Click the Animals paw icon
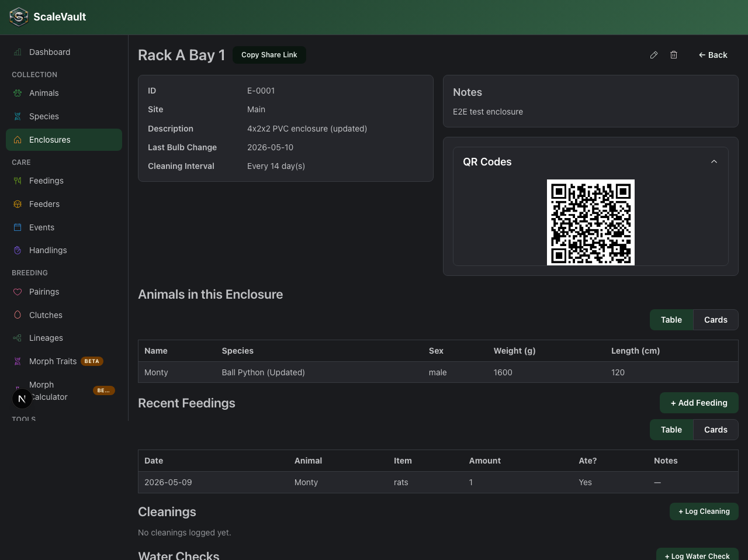The image size is (748, 560). [x=18, y=93]
